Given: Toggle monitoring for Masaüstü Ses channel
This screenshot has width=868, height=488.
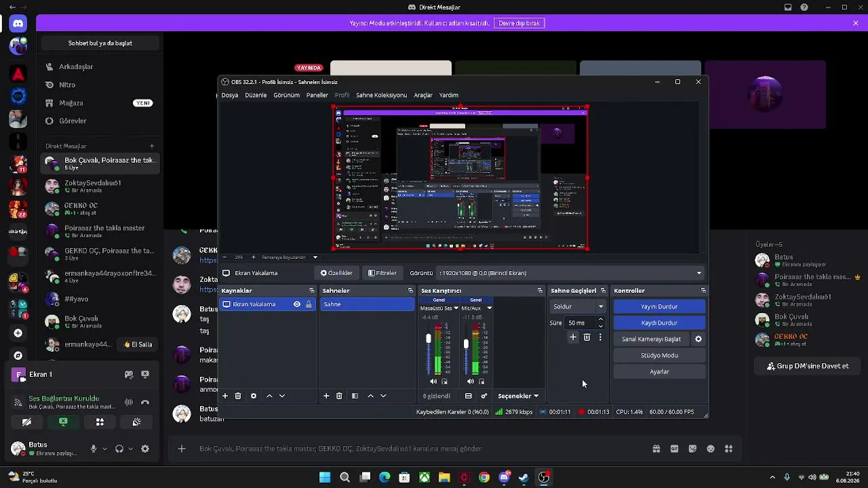Looking at the screenshot, I should (445, 382).
